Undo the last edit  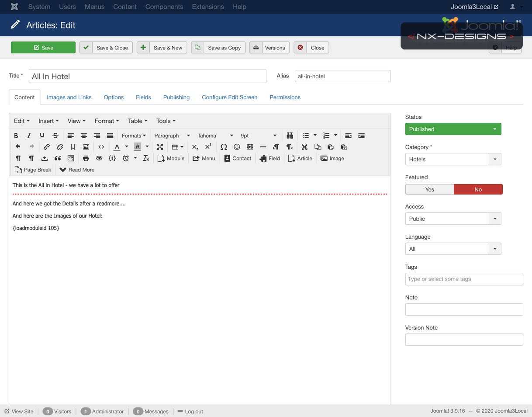[18, 147]
